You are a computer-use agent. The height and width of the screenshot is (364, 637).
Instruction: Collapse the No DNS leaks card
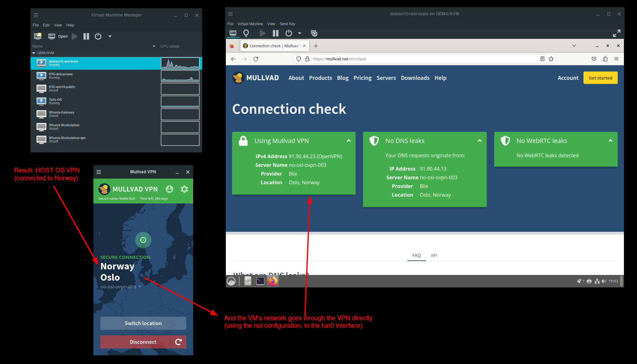(480, 141)
